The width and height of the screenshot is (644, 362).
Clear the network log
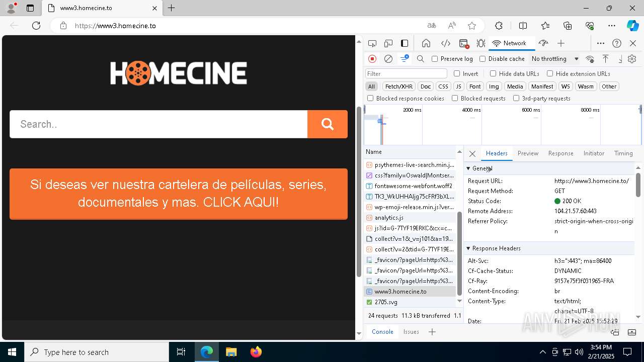click(x=388, y=59)
